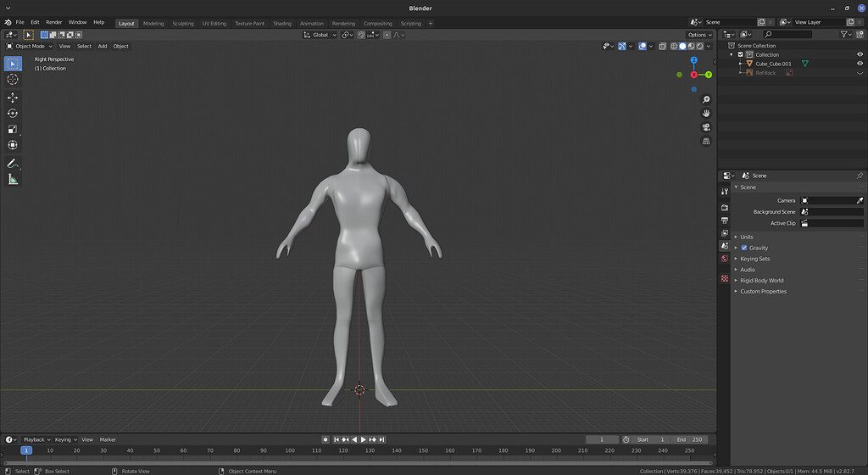Jump to timeline end frame button
Image resolution: width=868 pixels, height=475 pixels.
(x=381, y=439)
